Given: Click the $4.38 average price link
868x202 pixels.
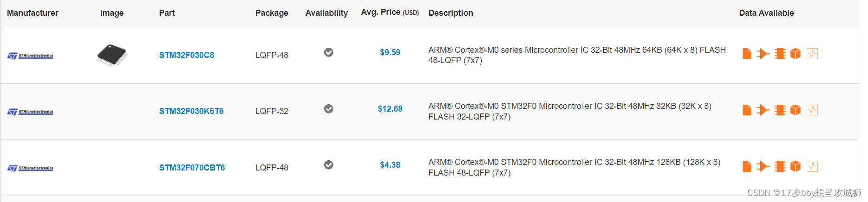Looking at the screenshot, I should [390, 165].
